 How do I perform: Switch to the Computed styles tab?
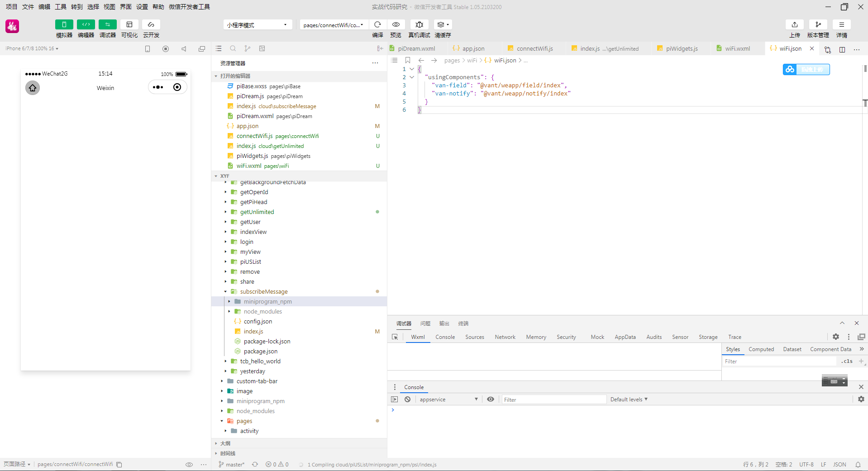tap(761, 349)
